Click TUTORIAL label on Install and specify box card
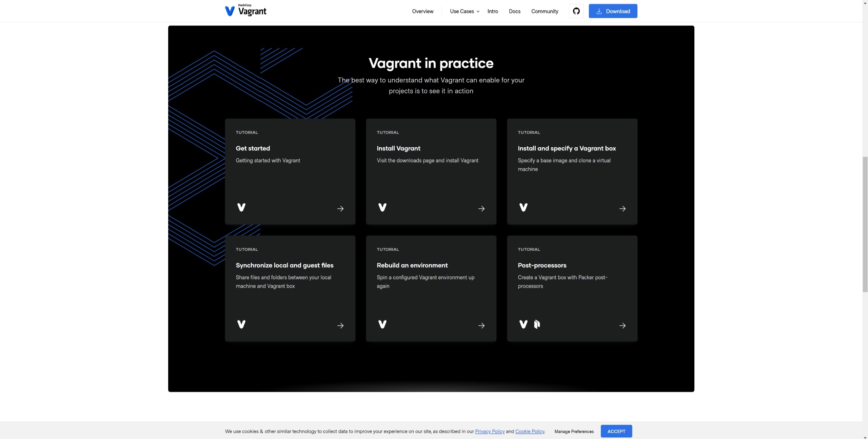This screenshot has width=868, height=439. (529, 132)
